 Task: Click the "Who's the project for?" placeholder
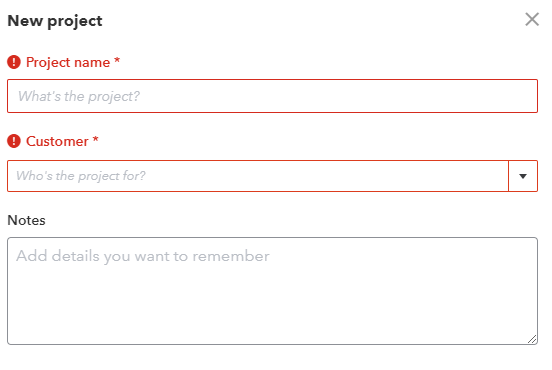(x=81, y=176)
